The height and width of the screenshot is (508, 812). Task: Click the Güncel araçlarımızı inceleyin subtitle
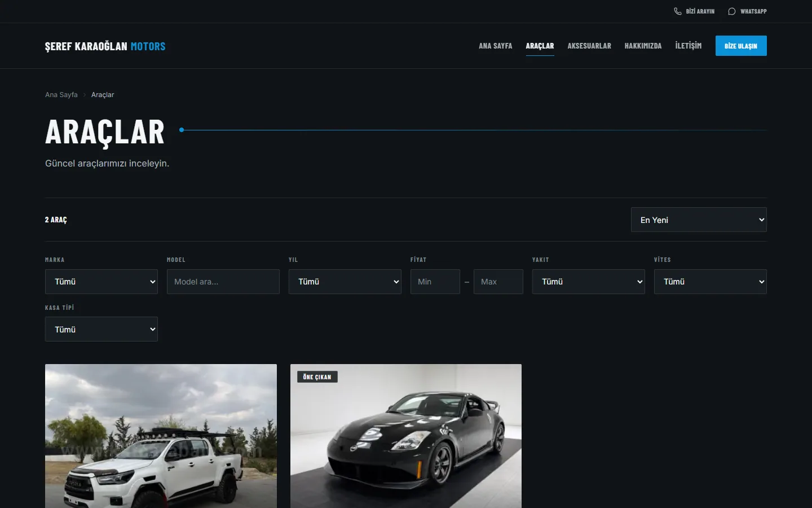pyautogui.click(x=107, y=163)
